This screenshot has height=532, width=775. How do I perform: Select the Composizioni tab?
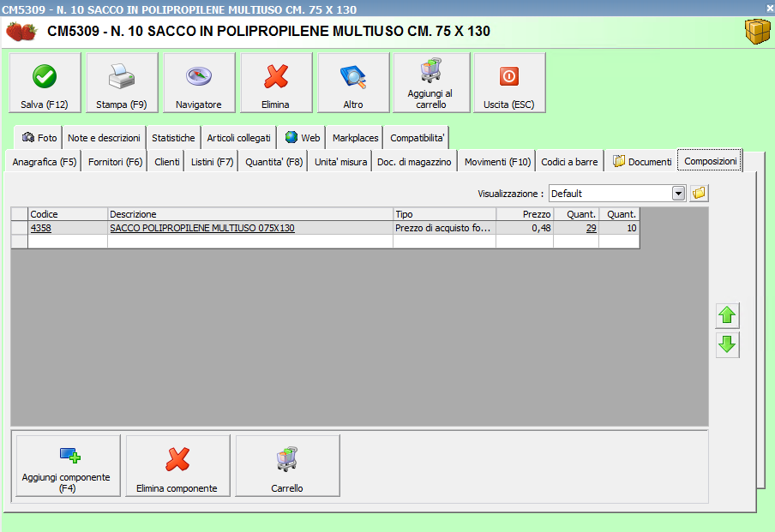pos(710,161)
